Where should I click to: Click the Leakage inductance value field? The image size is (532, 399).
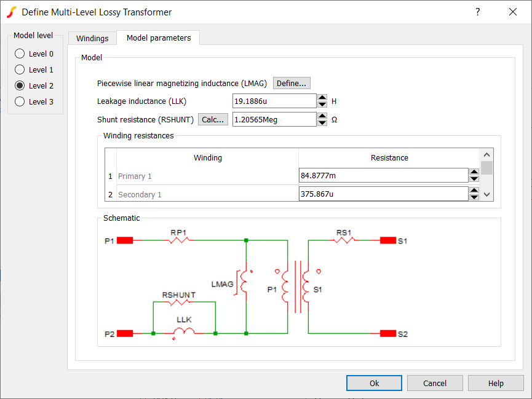click(x=274, y=101)
